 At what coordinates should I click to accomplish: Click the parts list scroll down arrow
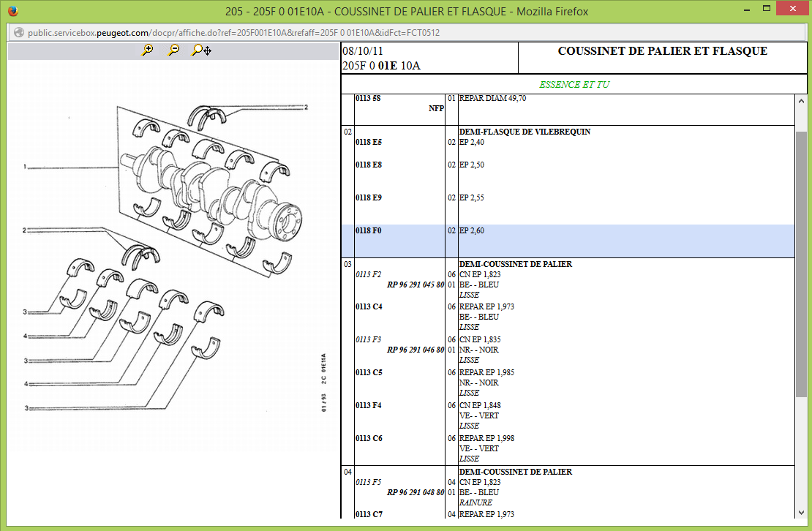(x=801, y=513)
